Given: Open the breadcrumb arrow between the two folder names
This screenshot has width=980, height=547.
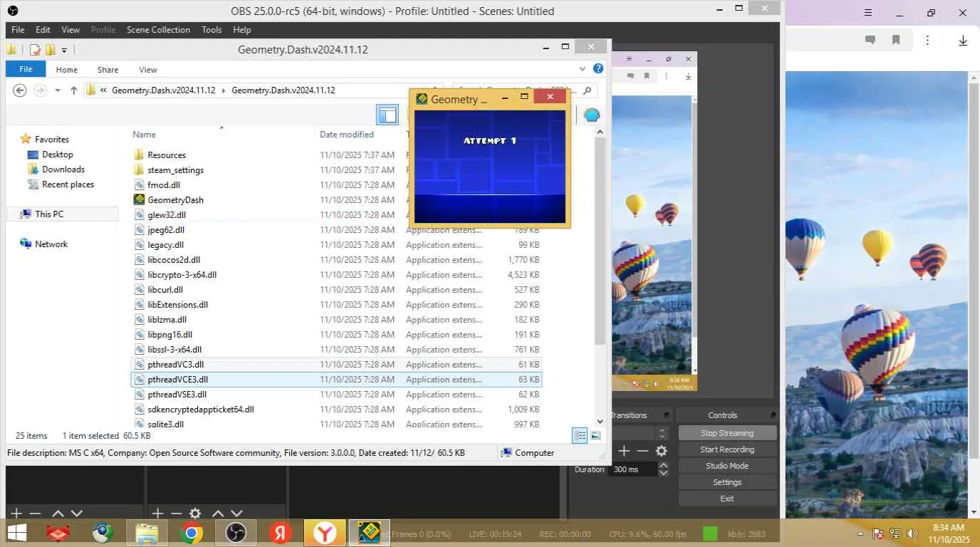Looking at the screenshot, I should [x=223, y=90].
